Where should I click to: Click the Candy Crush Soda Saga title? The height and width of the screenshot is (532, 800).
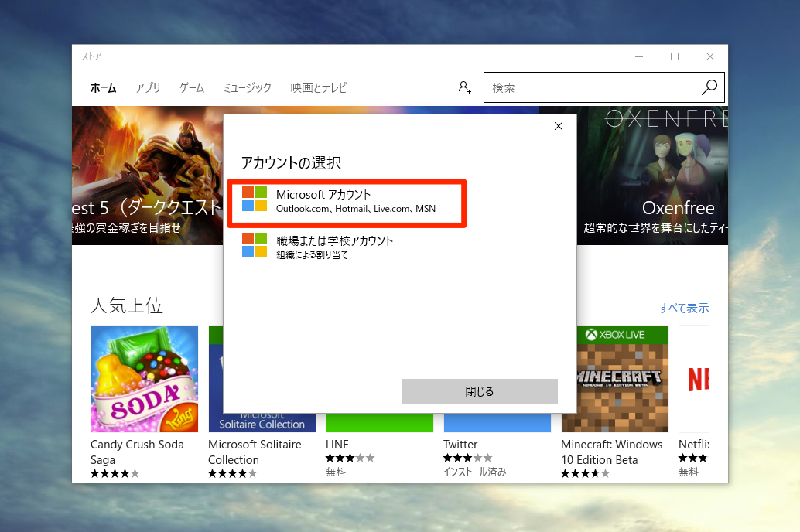(x=137, y=452)
